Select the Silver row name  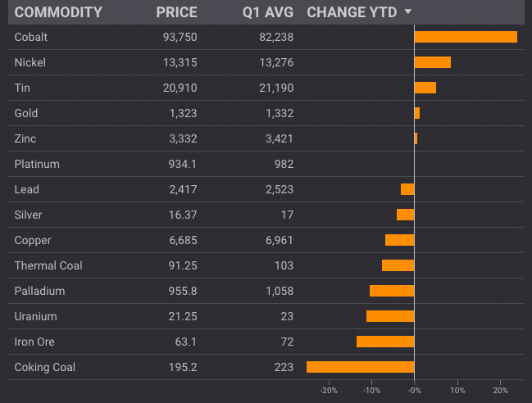pos(28,215)
